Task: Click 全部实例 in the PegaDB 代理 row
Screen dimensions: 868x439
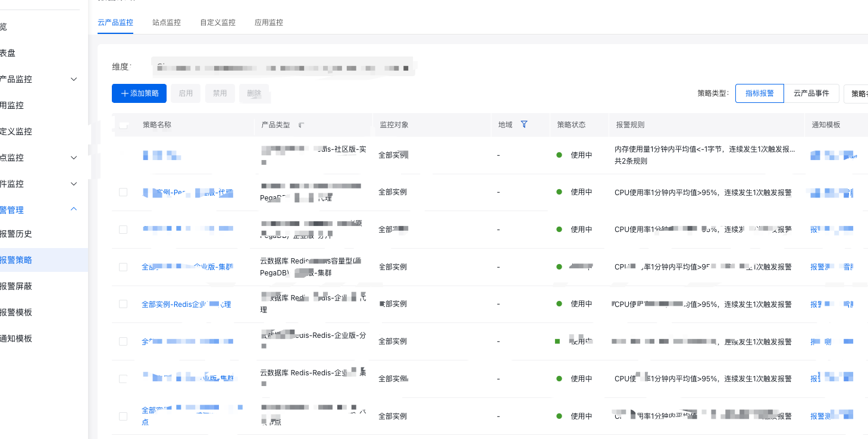Action: pos(393,192)
